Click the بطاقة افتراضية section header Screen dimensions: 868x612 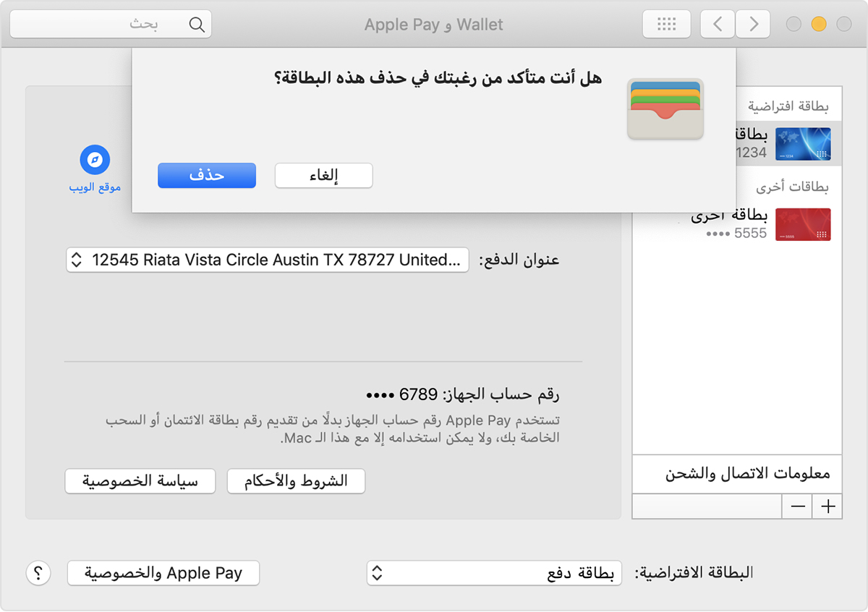[x=788, y=106]
